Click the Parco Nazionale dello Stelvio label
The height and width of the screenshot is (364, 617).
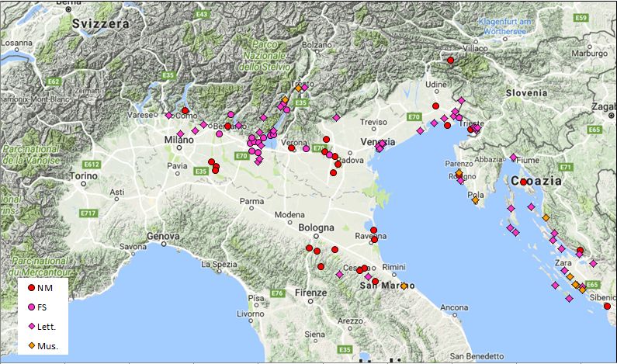[x=265, y=55]
